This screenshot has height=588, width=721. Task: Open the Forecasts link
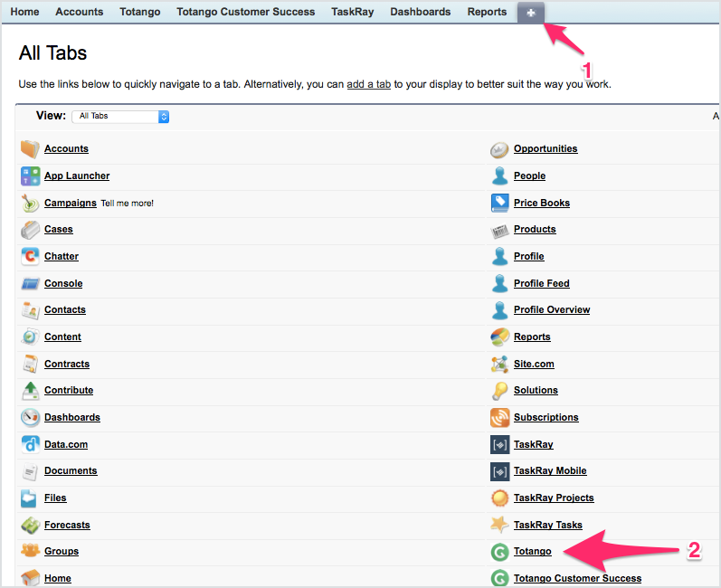point(67,525)
